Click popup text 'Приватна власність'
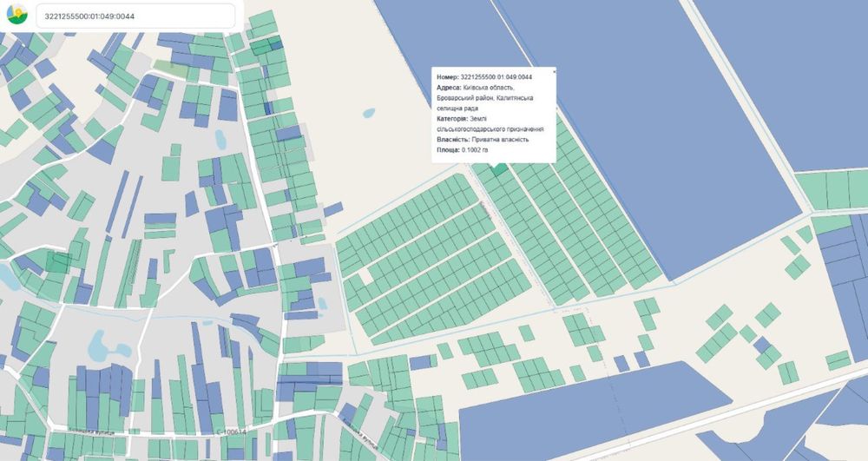Image resolution: width=868 pixels, height=461 pixels. (500, 140)
